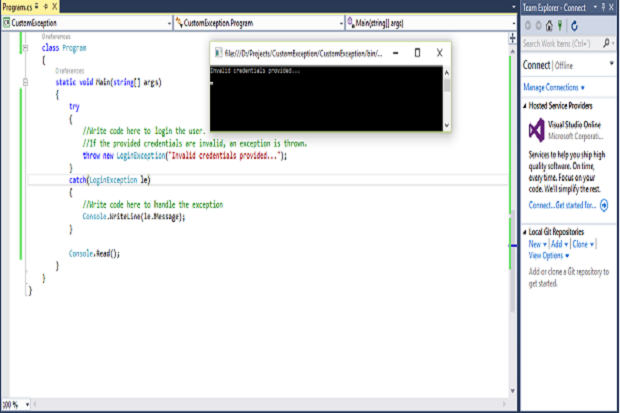Open the Main(string[] args) member dropdown

(x=514, y=23)
